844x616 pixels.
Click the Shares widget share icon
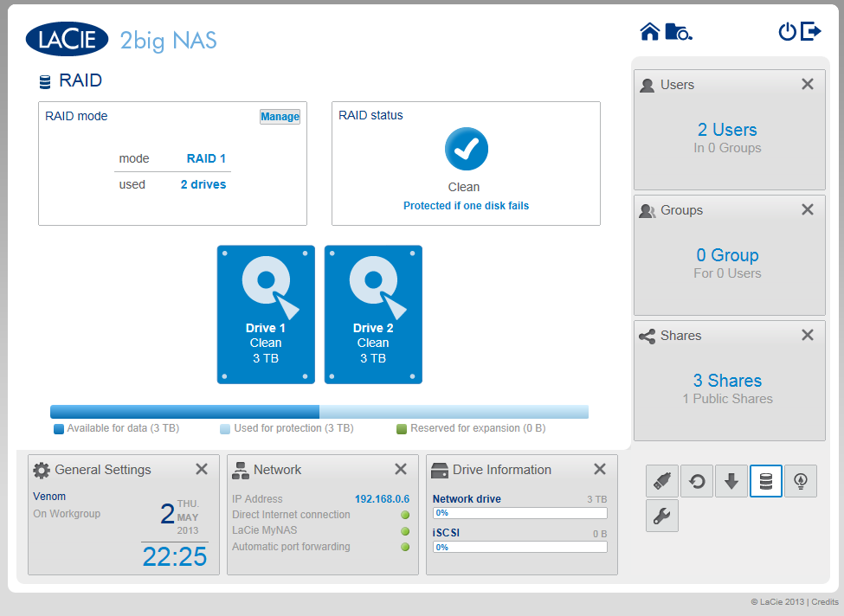[x=647, y=337]
